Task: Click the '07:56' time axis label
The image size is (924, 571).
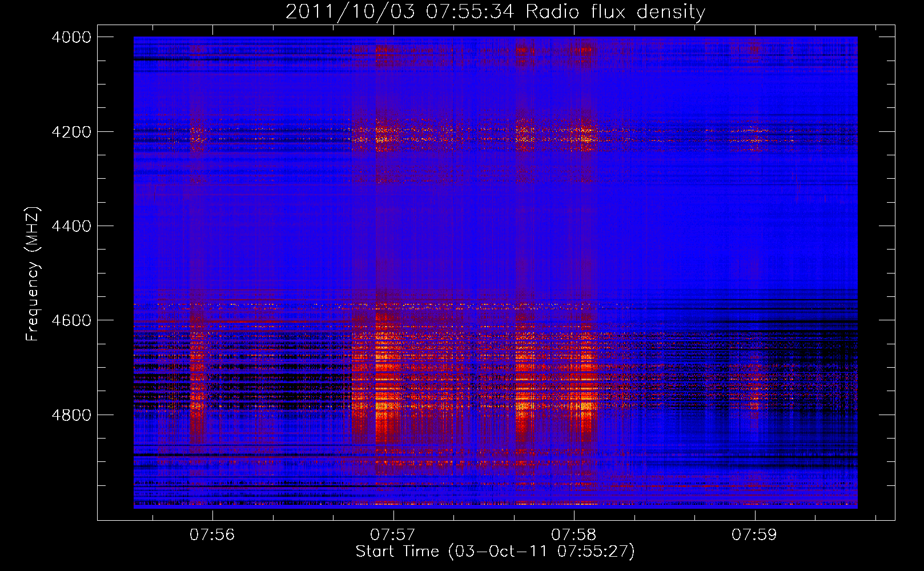Action: (212, 535)
